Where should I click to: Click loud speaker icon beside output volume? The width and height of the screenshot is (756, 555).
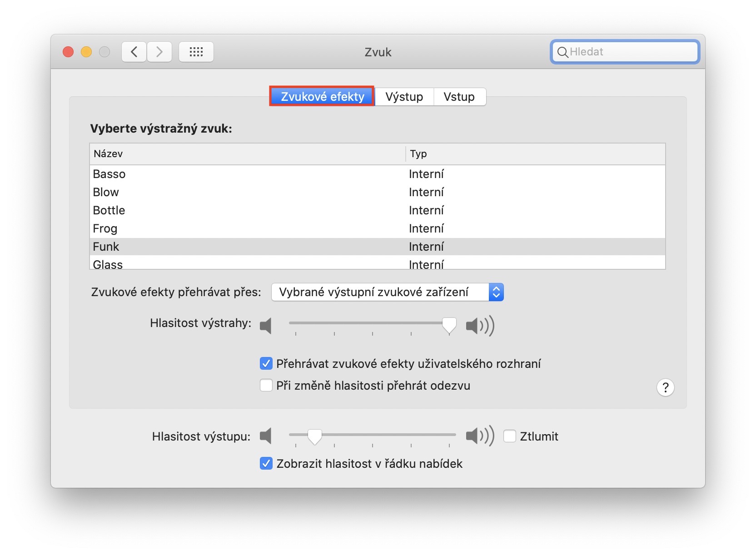coord(480,436)
